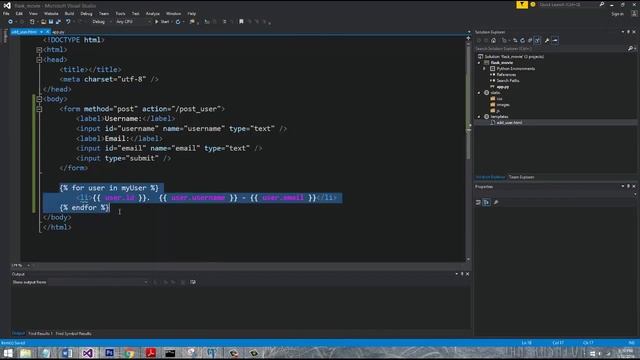Click the notifications flag icon in title bar

pyautogui.click(x=522, y=4)
